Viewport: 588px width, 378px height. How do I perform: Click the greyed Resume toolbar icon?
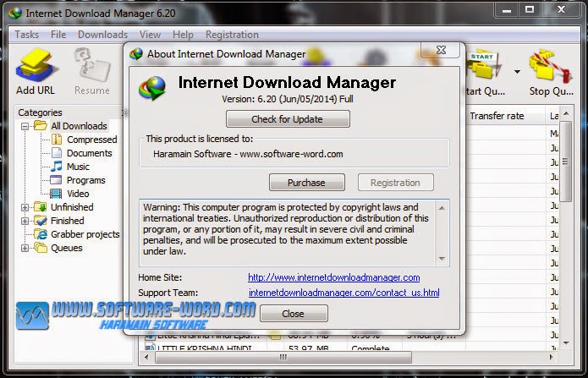pyautogui.click(x=92, y=65)
